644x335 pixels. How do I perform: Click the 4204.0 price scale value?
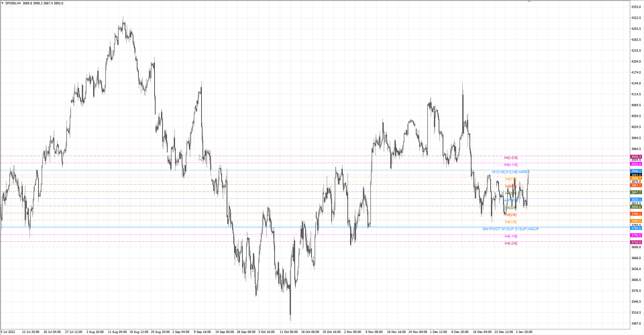636,61
